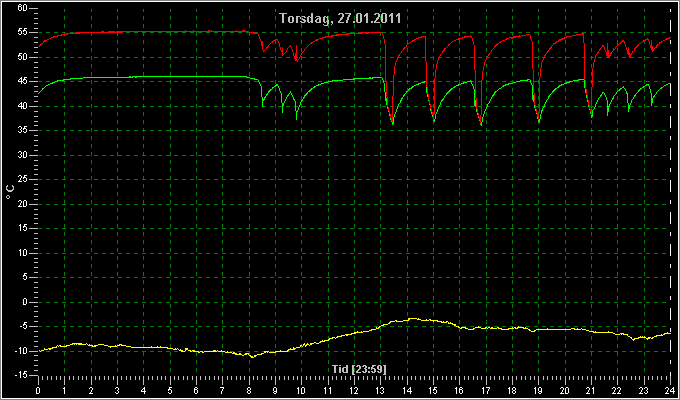This screenshot has width=680, height=400.
Task: Click the -15 label on temperature axis
Action: pyautogui.click(x=21, y=374)
